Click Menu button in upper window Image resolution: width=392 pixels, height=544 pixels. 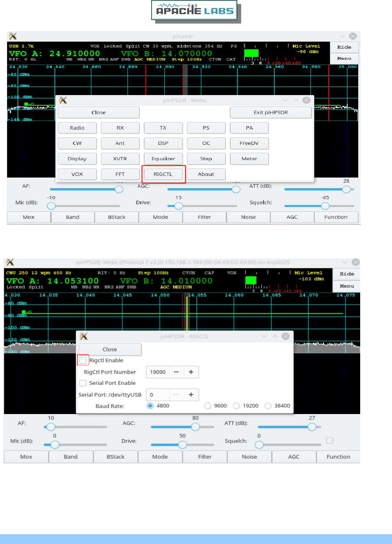pyautogui.click(x=344, y=59)
